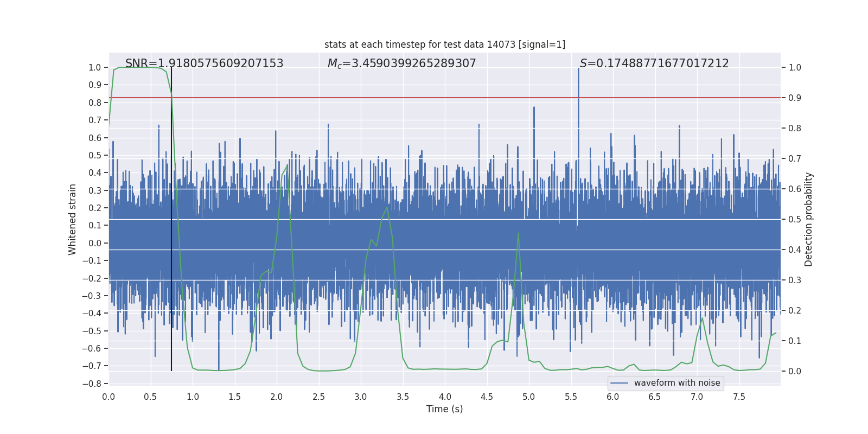Click the chirp mass Mc annotation

(401, 63)
